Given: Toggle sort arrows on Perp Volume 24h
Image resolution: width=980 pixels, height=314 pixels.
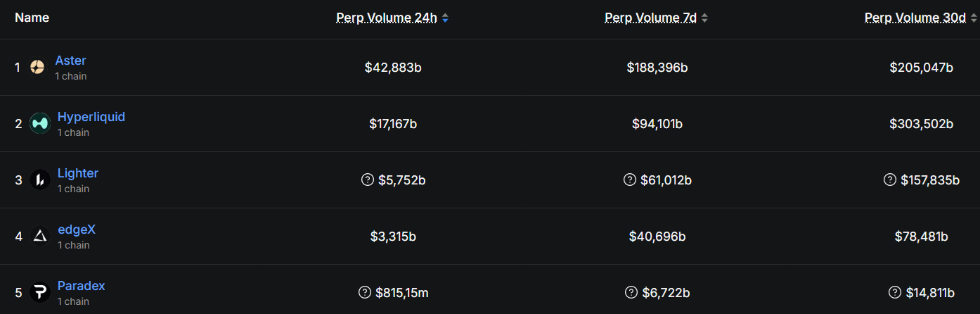Looking at the screenshot, I should tap(445, 18).
